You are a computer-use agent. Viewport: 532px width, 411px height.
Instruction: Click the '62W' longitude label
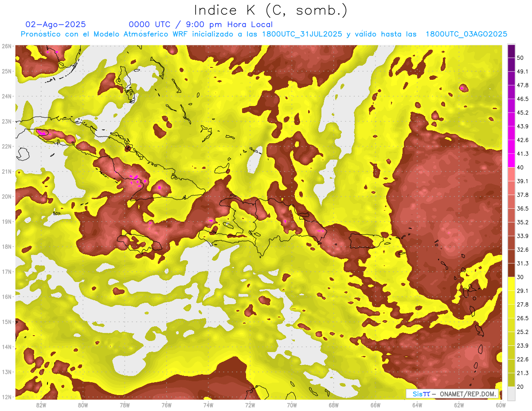pos(459,405)
